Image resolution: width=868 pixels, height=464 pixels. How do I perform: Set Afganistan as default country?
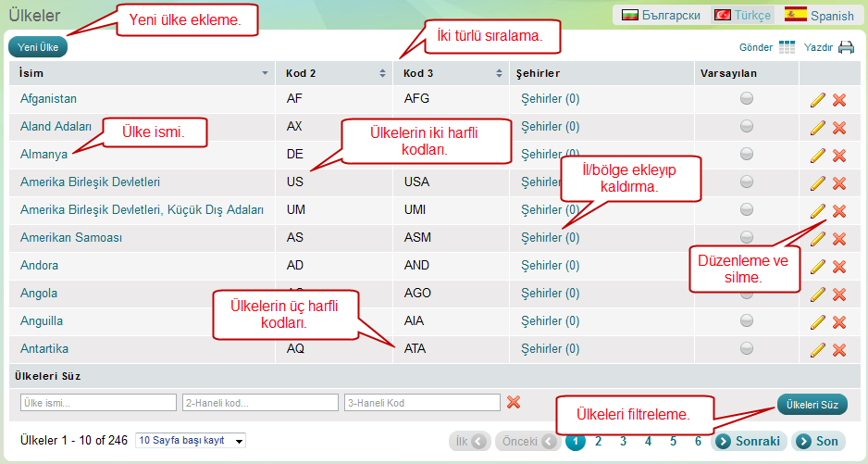point(747,99)
